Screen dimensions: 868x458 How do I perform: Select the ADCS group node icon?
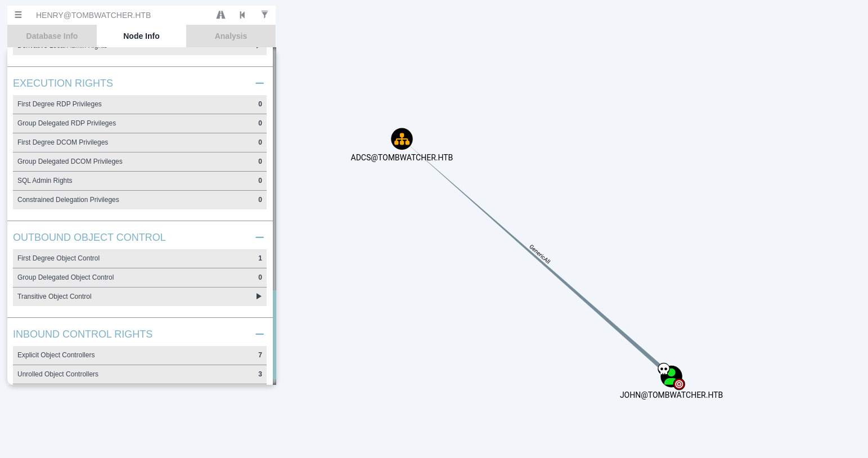(402, 139)
